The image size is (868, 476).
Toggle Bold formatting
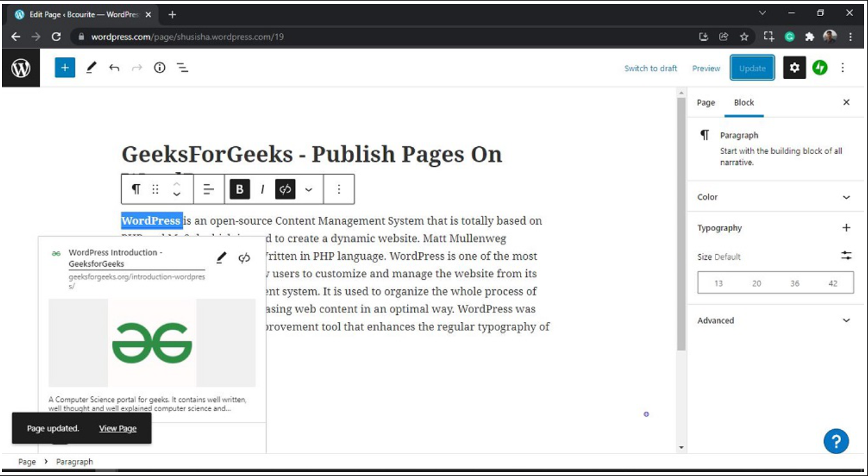coord(240,189)
